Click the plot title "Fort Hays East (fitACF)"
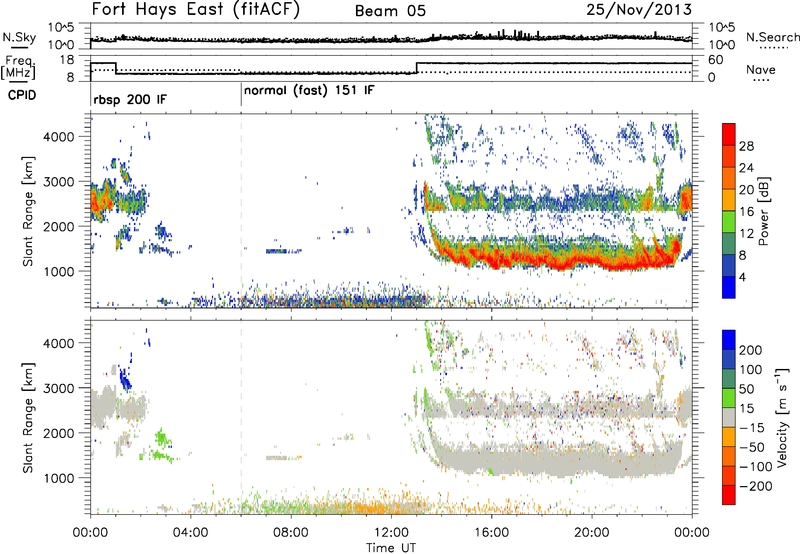Screen dimensions: 800x554 pos(196,10)
